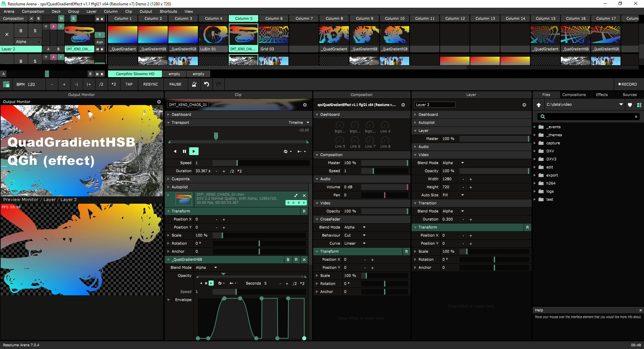Open Layer 2 Alpha blend dropdown
This screenshot has height=349, width=644.
[28, 42]
